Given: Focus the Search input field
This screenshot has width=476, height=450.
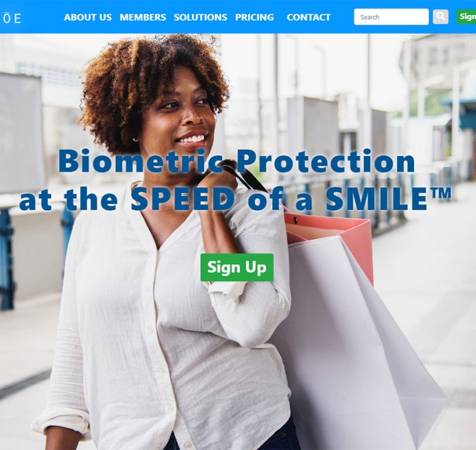Looking at the screenshot, I should (x=391, y=17).
